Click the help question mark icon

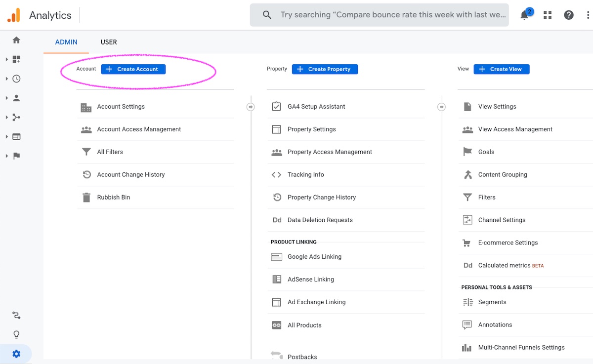[x=569, y=15]
